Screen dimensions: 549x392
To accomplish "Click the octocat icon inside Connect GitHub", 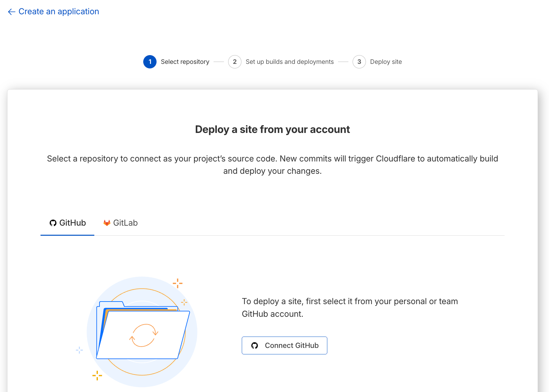I will 255,346.
